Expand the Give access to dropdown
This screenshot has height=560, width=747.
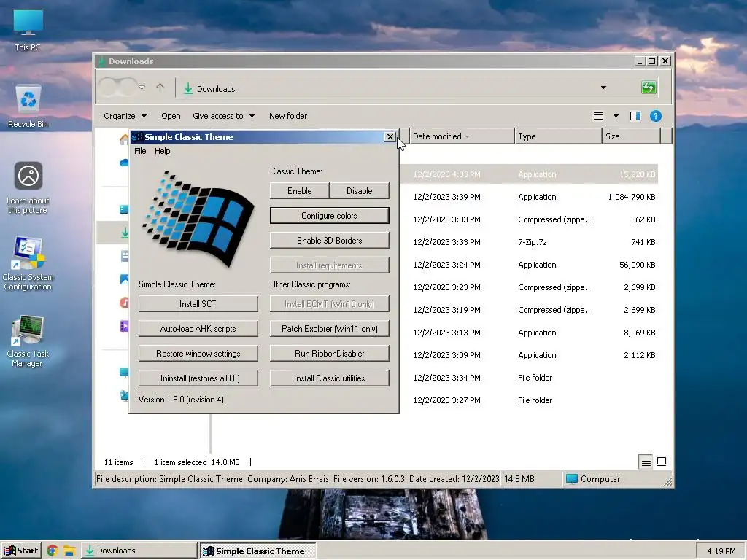click(x=223, y=116)
